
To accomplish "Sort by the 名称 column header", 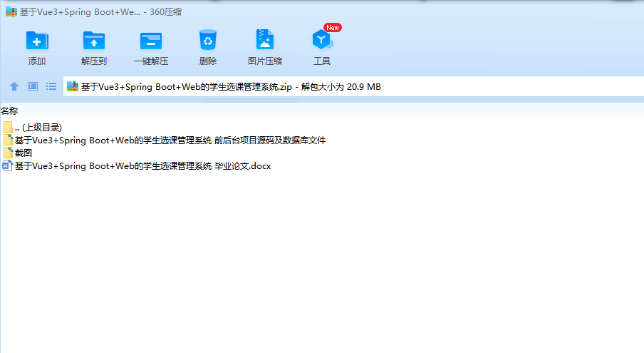I will point(9,111).
